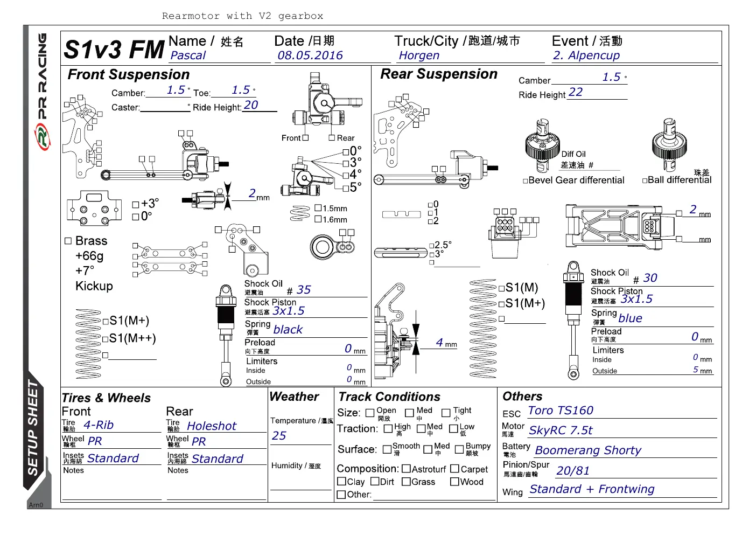
Task: Click the "S1v3 FM" sheet title
Action: pyautogui.click(x=114, y=50)
